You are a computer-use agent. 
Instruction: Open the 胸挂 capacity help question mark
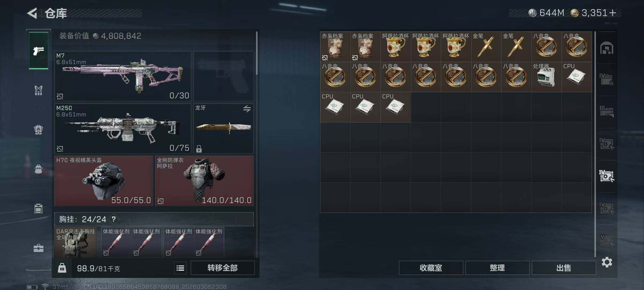114,219
